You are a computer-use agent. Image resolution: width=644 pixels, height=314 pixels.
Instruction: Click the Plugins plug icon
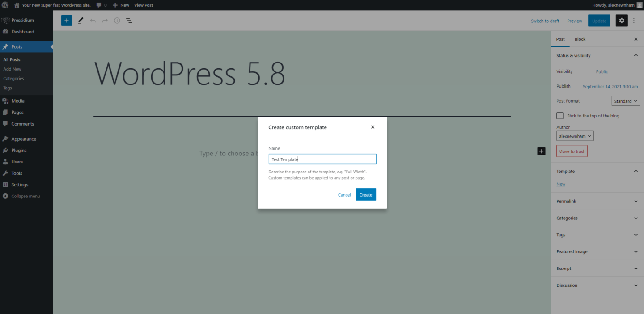[5, 151]
